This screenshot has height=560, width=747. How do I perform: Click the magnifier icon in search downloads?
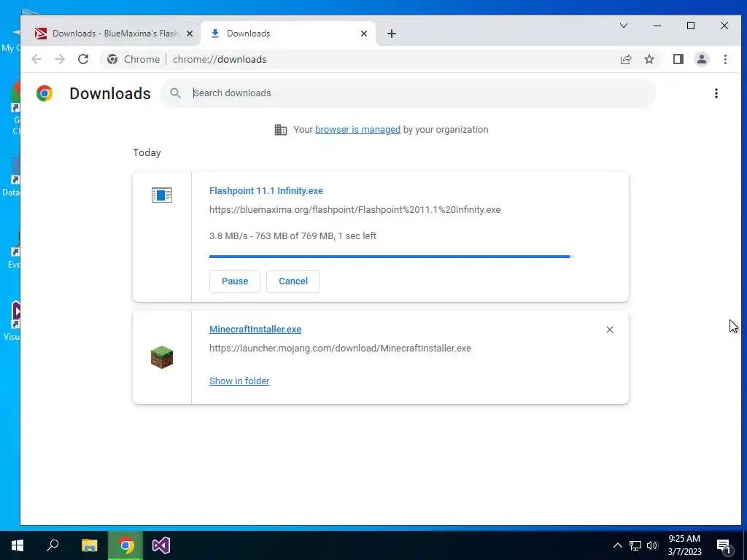pyautogui.click(x=175, y=93)
